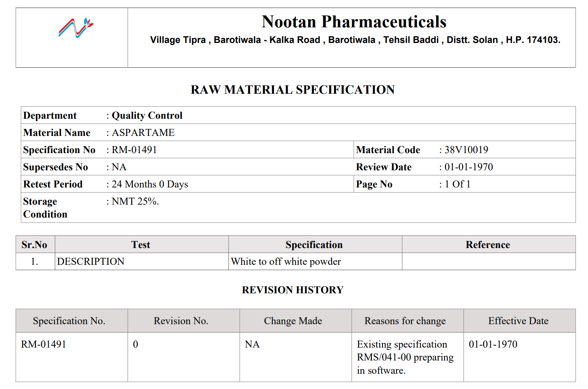
Task: Select the Quality Control department value
Action: point(147,116)
